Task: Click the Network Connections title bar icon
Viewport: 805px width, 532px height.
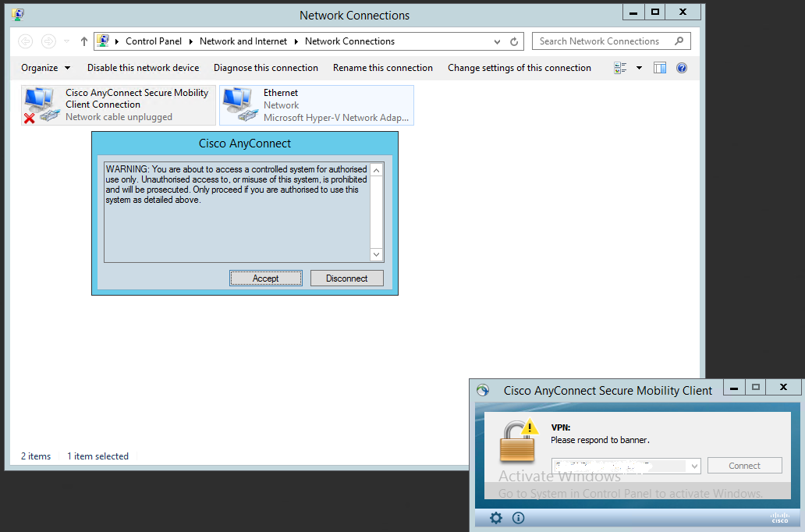Action: pyautogui.click(x=18, y=14)
